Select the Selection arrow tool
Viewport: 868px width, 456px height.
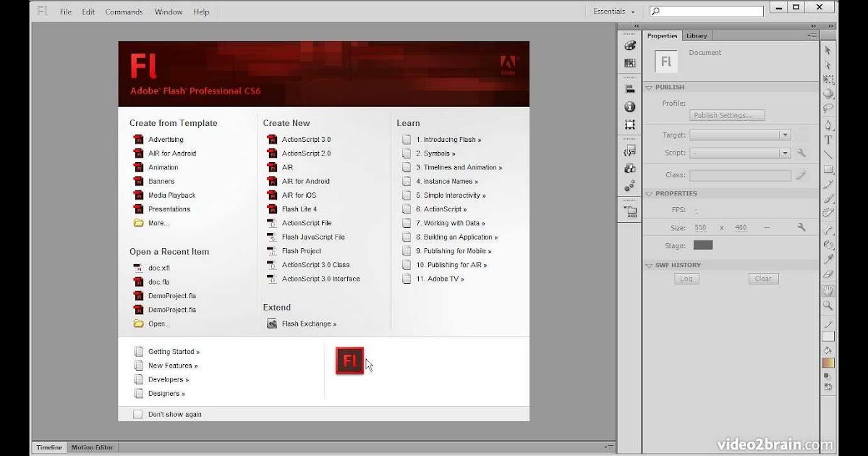pyautogui.click(x=828, y=50)
